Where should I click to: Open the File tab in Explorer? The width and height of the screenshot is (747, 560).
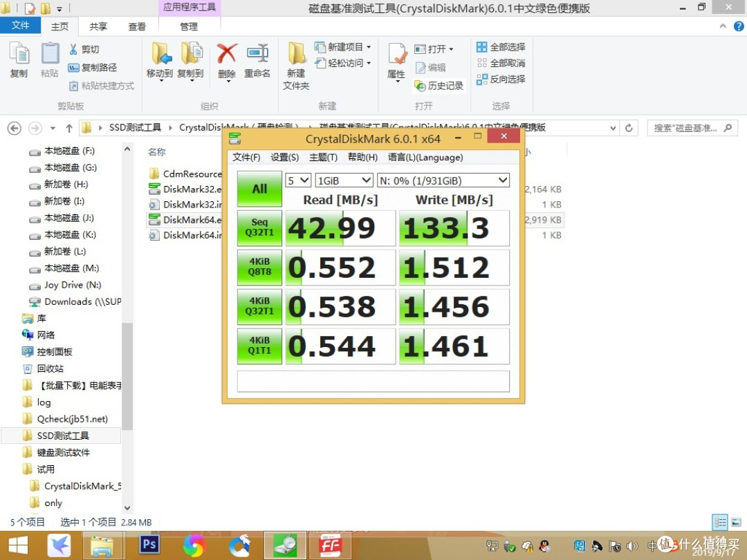(20, 26)
